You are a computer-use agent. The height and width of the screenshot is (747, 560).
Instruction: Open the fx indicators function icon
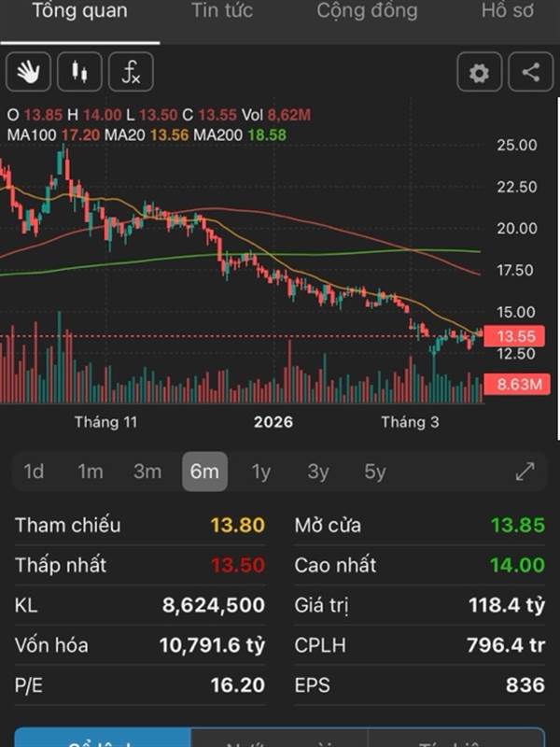click(131, 72)
